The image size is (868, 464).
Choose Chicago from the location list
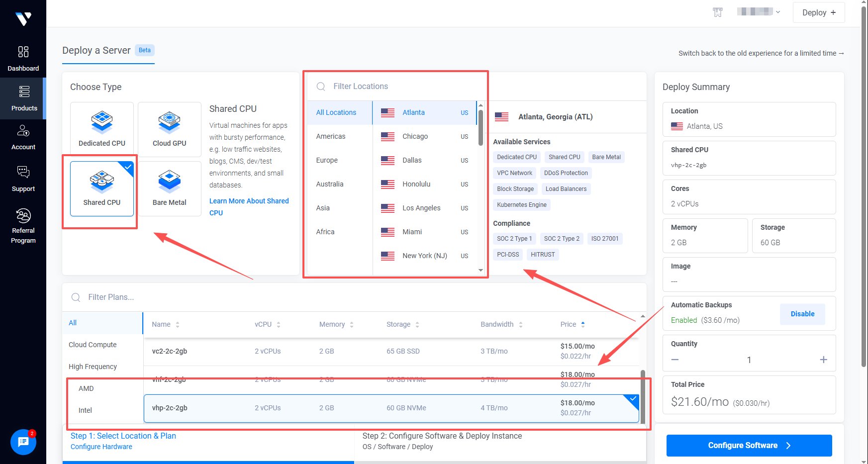pos(424,136)
